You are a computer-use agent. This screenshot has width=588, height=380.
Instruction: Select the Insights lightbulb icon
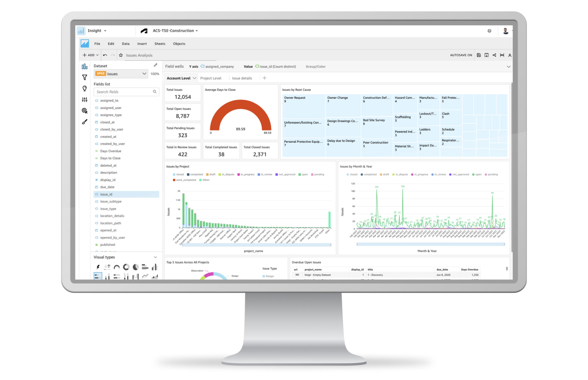tap(85, 88)
